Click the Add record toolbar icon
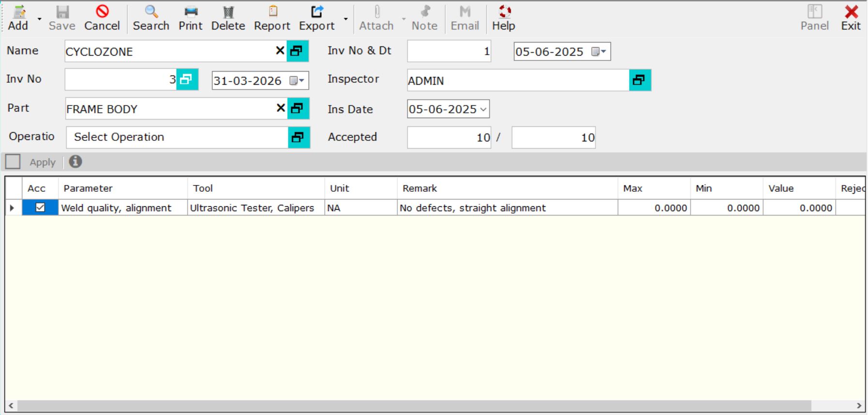Screen dimensions: 868x415 point(18,12)
